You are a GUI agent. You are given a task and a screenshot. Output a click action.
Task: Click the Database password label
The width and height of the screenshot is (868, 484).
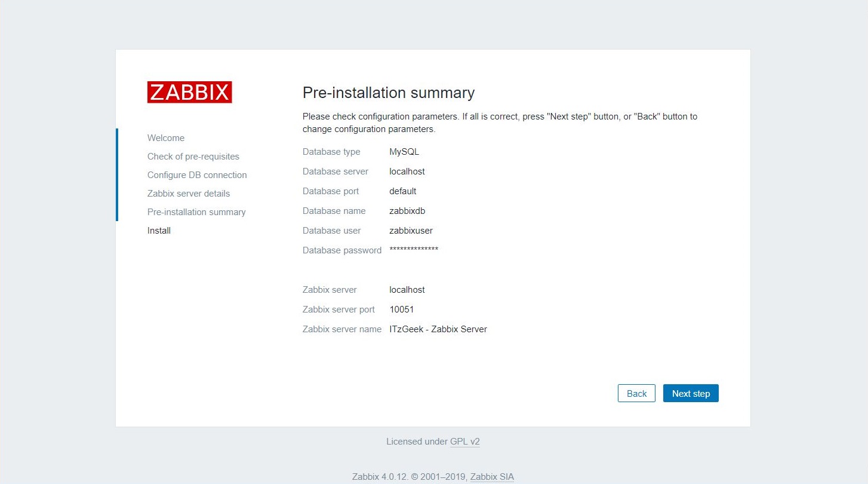(x=342, y=250)
